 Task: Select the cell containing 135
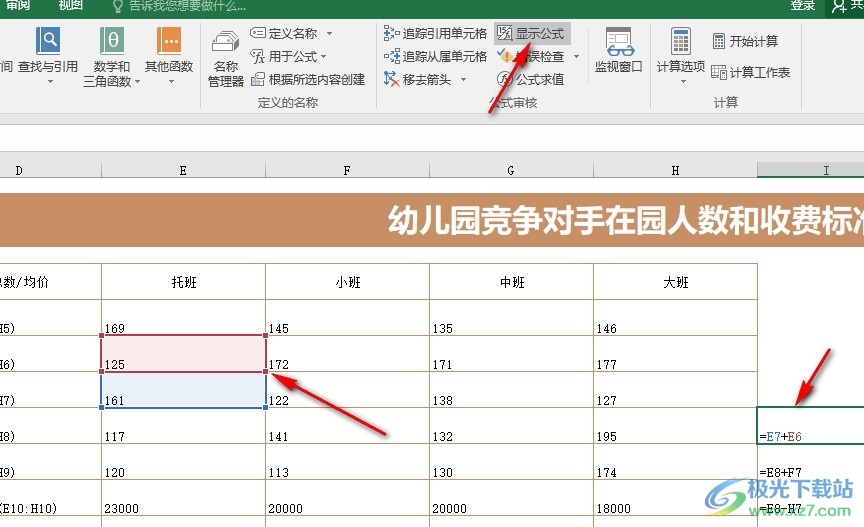point(512,318)
